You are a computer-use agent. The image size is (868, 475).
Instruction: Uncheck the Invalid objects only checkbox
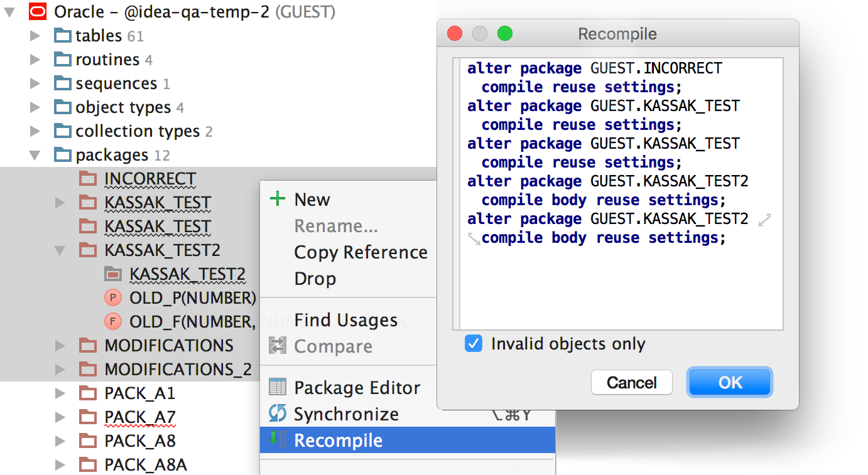pos(474,344)
